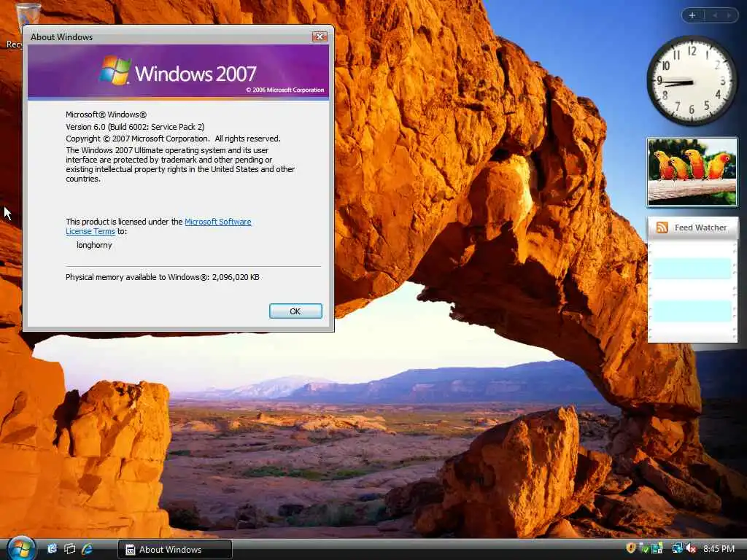Select the second highlighted feed row
Viewport: 747px width, 560px height.
click(692, 311)
